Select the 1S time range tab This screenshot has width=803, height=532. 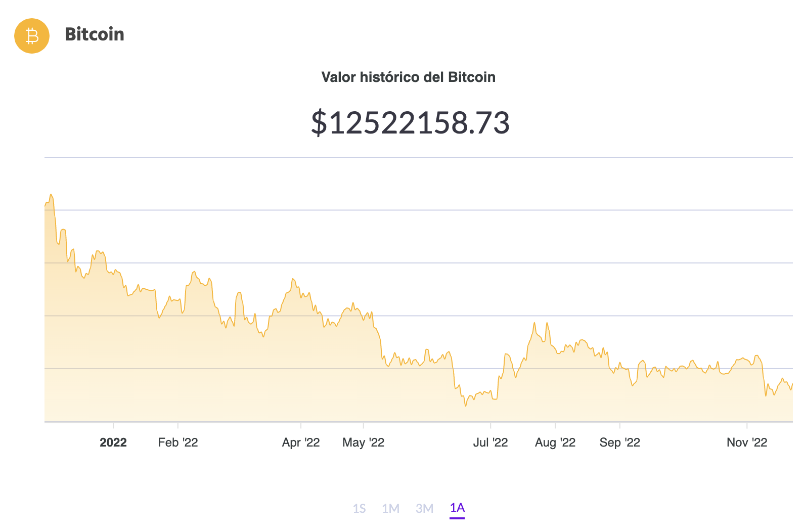tap(359, 508)
